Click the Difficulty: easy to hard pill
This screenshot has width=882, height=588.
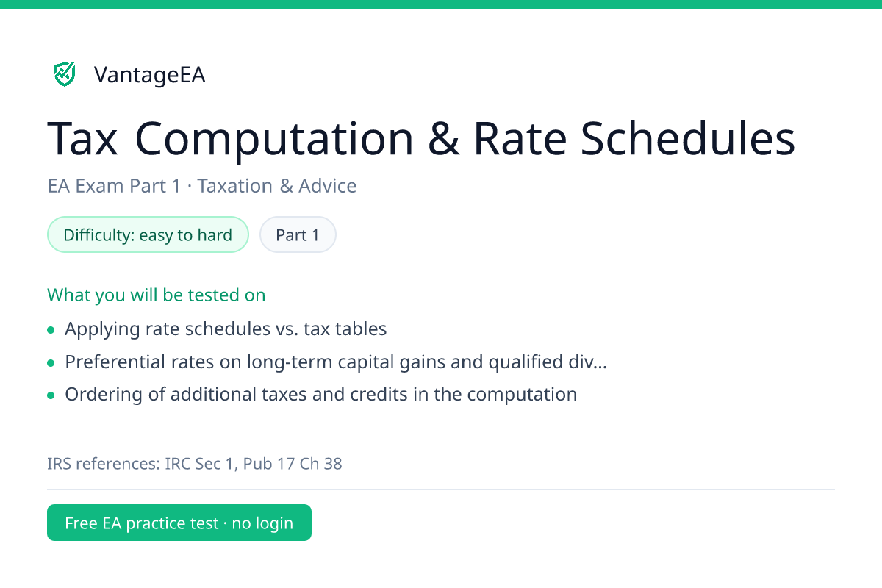pos(148,234)
